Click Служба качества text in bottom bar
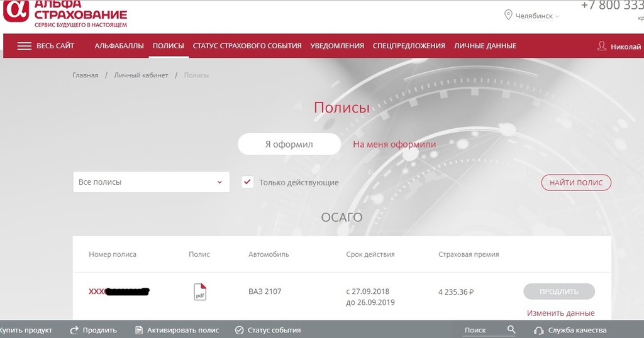The image size is (644, 338). pos(577,330)
